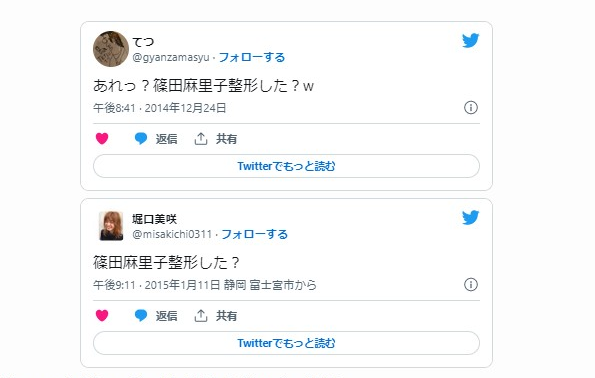Click Twitter bird logo on 堀口美咲's tweet
Viewport: 595px width, 378px height.
click(x=471, y=217)
